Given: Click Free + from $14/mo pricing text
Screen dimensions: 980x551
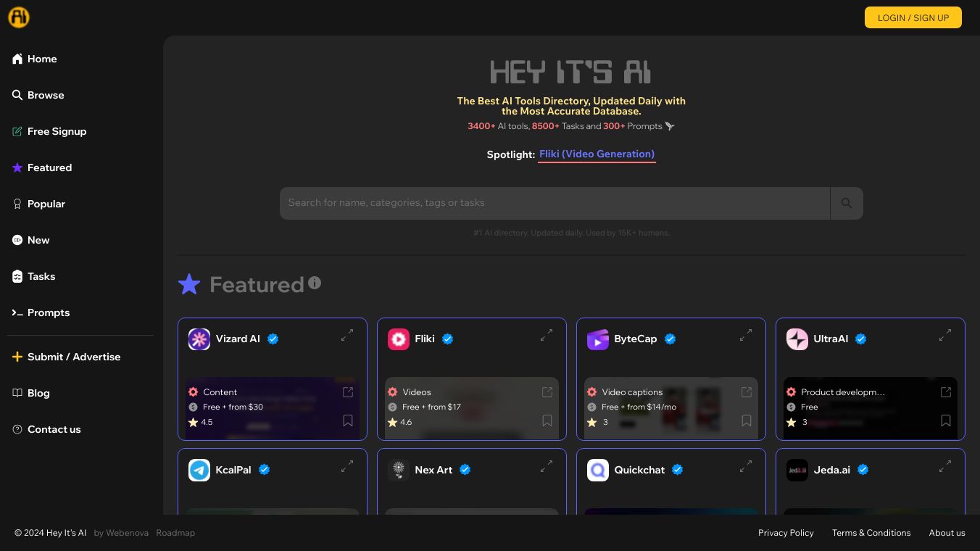Looking at the screenshot, I should (x=639, y=407).
